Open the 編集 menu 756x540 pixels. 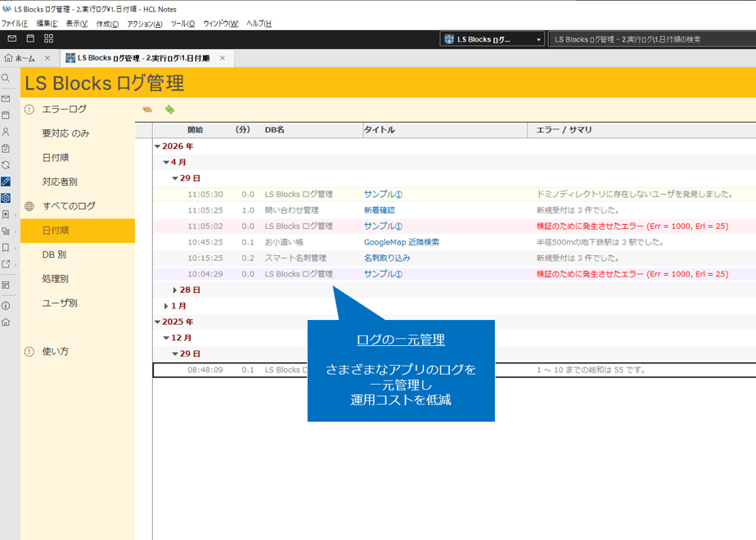click(47, 24)
